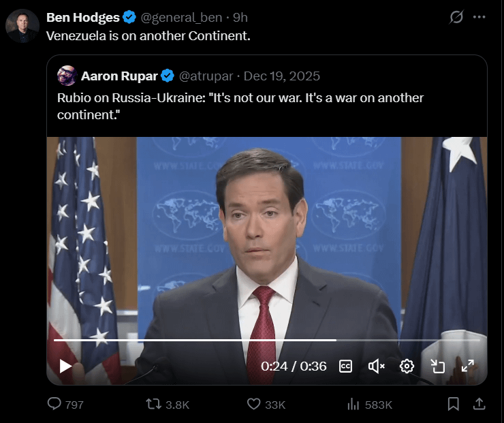
Task: Open the quoted post's Dec 19, 2025 date
Action: pyautogui.click(x=281, y=75)
